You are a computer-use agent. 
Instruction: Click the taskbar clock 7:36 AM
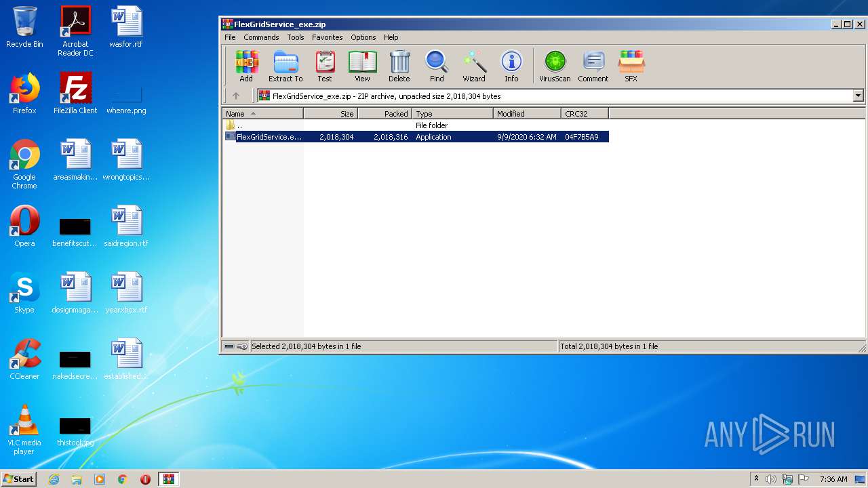[833, 479]
